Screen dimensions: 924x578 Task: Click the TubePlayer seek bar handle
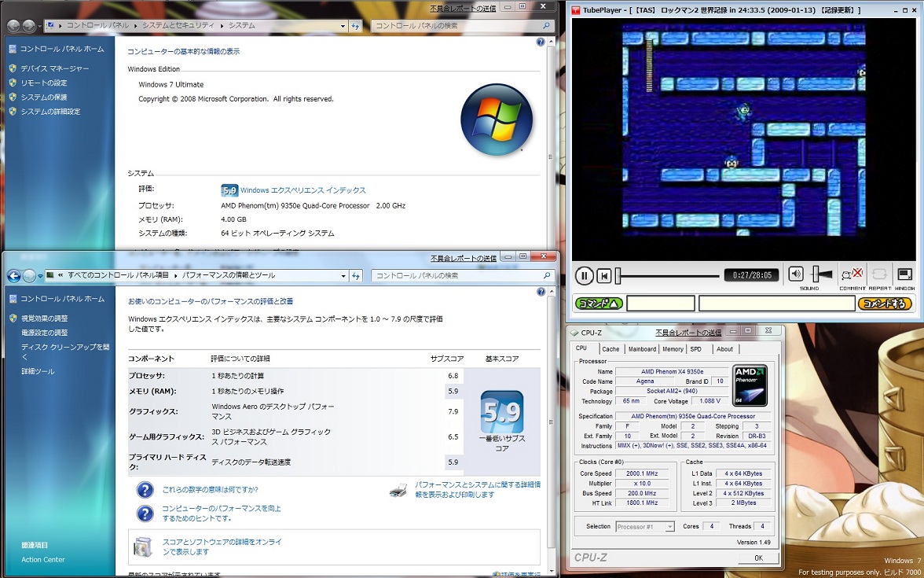click(x=618, y=275)
